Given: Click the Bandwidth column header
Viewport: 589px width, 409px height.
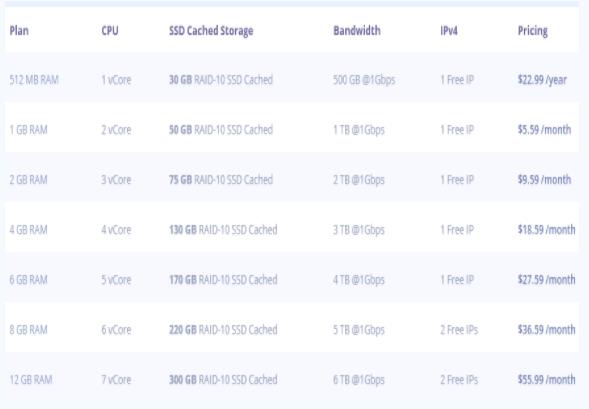Looking at the screenshot, I should (x=357, y=30).
